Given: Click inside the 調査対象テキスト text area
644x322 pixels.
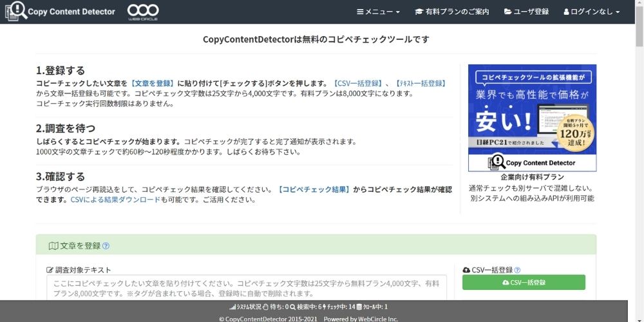Looking at the screenshot, I should point(246,287).
